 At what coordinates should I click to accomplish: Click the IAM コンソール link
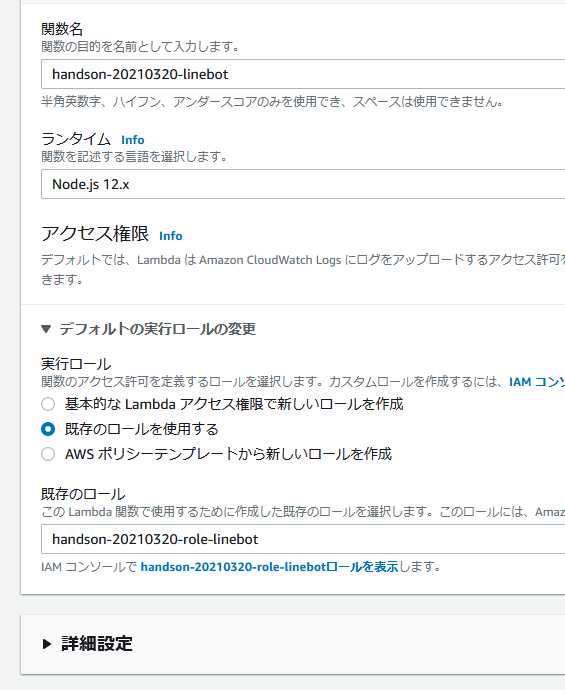click(x=537, y=382)
